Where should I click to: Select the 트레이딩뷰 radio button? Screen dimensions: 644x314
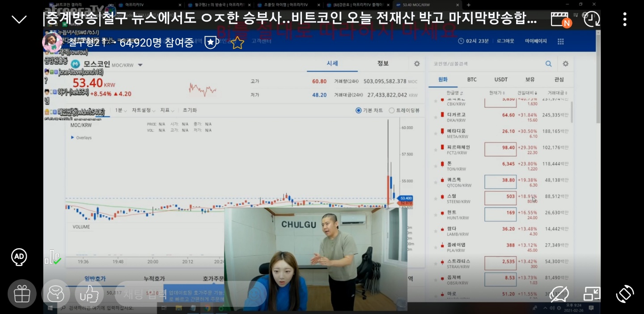pyautogui.click(x=391, y=110)
